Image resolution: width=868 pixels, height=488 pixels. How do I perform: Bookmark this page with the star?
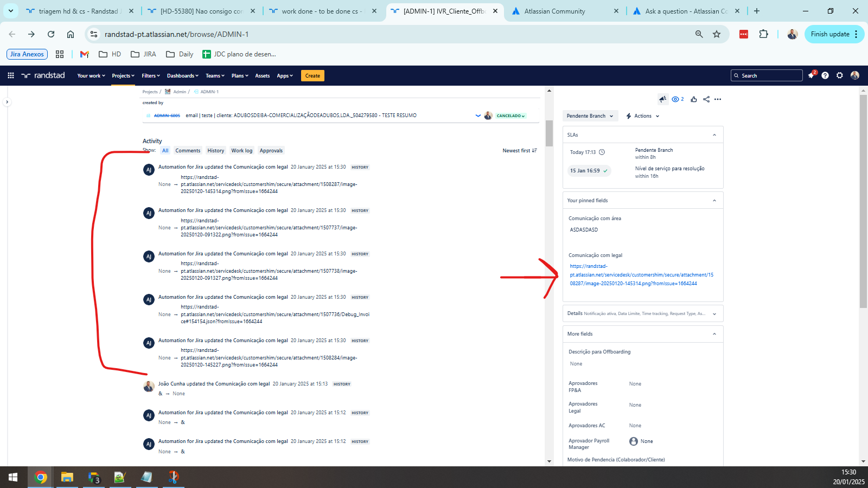tap(717, 34)
